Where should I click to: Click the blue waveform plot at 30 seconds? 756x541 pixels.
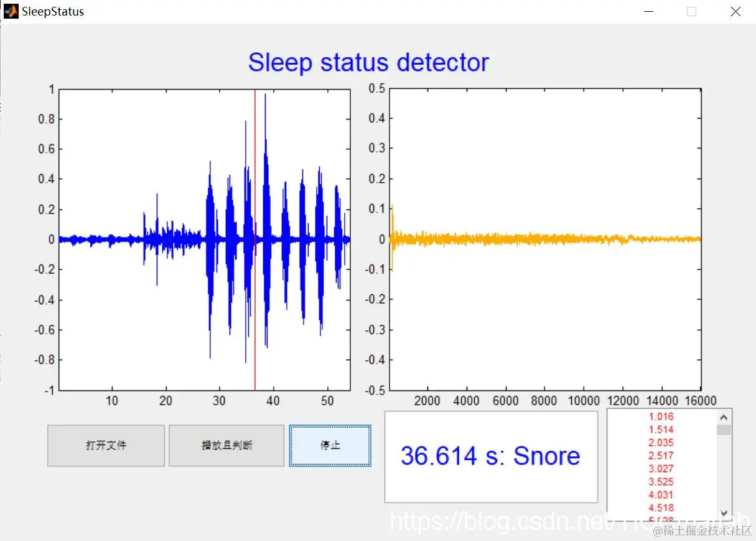219,239
